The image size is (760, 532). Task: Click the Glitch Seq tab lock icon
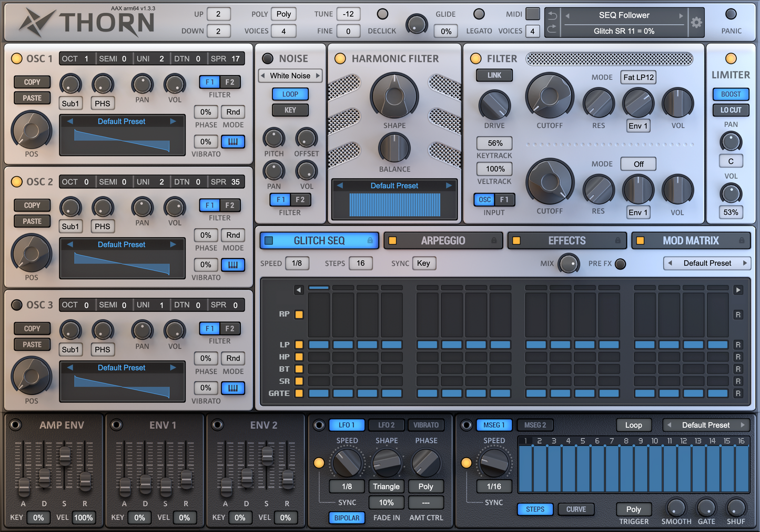370,241
